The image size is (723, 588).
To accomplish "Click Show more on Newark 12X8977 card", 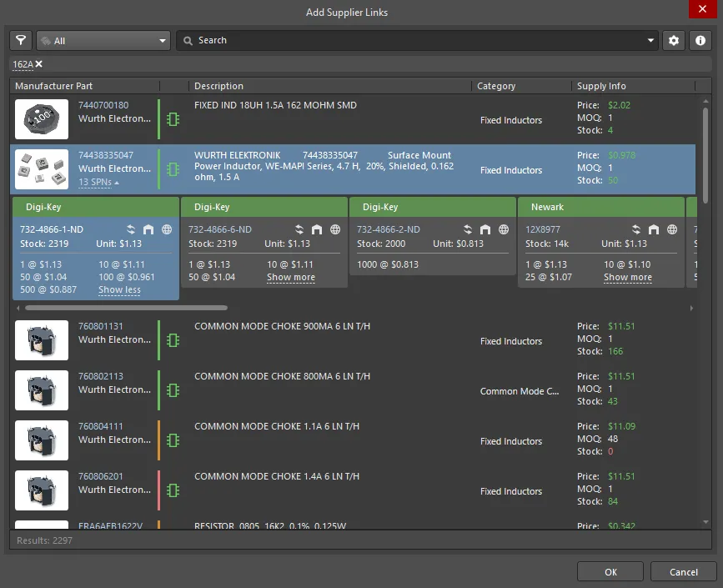I will click(x=627, y=278).
